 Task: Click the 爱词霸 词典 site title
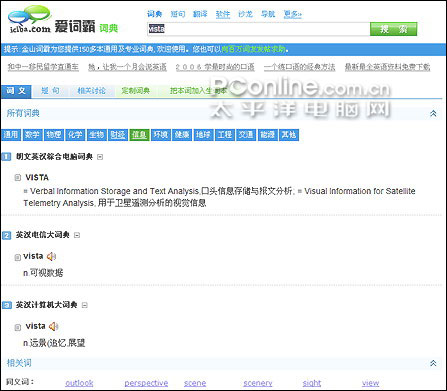tap(86, 27)
